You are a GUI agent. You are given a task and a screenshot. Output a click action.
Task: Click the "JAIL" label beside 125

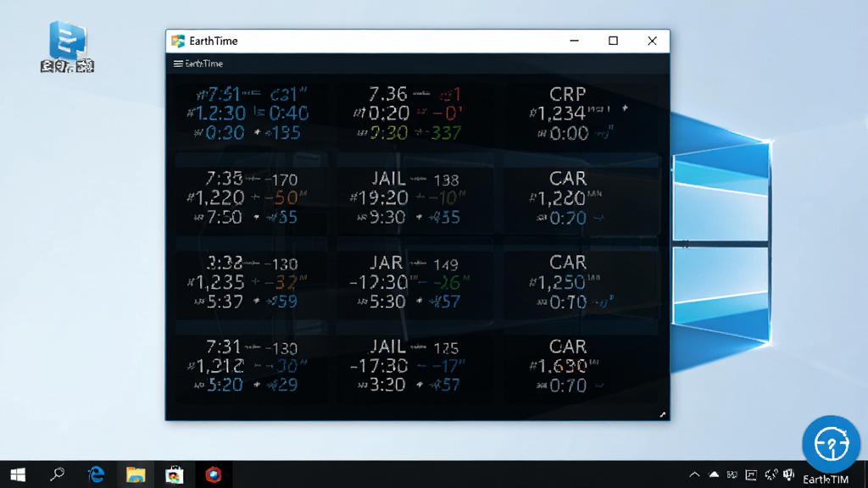point(388,347)
